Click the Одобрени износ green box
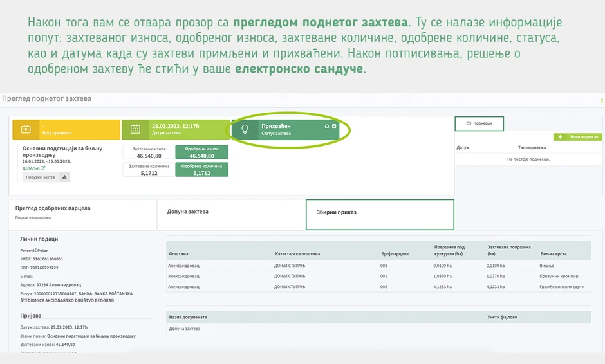The width and height of the screenshot is (605, 364). (202, 152)
